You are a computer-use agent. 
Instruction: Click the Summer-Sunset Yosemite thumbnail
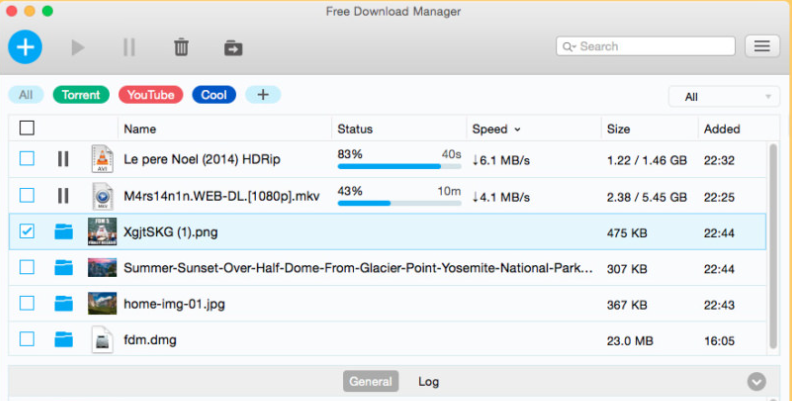pyautogui.click(x=102, y=268)
